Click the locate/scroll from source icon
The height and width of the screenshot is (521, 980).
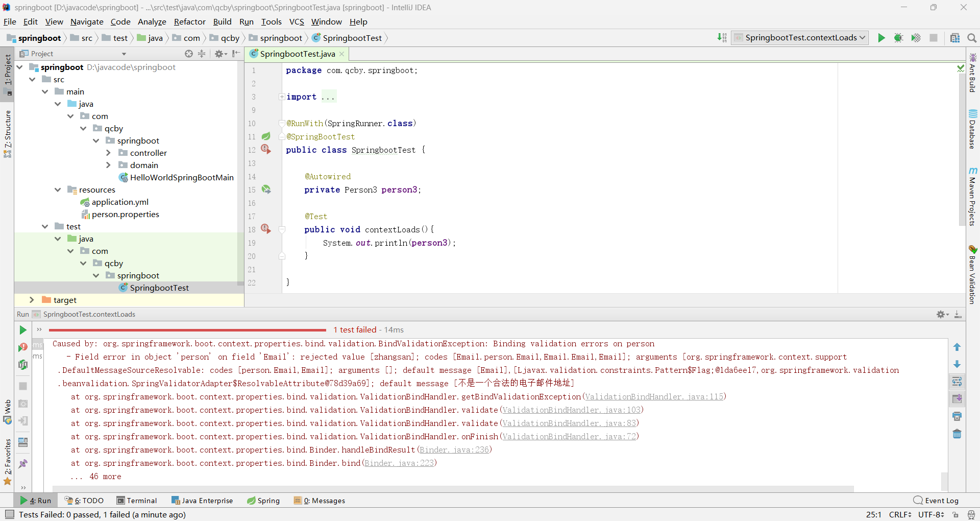click(189, 54)
